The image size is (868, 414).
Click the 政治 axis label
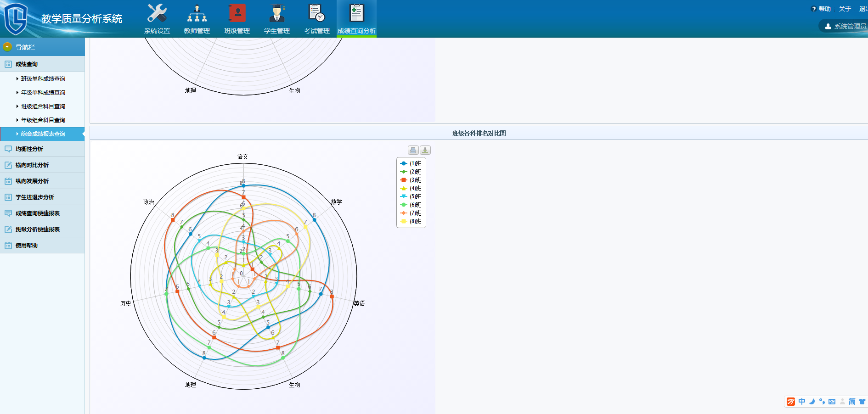click(x=148, y=202)
